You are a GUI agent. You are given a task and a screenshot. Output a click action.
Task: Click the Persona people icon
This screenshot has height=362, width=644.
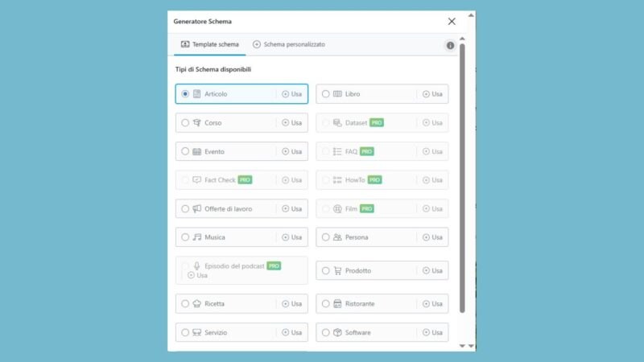click(337, 237)
